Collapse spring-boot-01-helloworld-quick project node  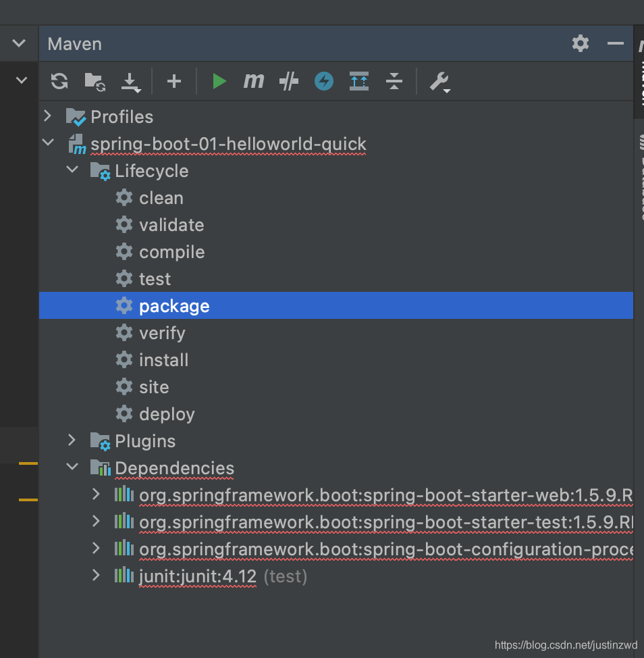point(49,143)
